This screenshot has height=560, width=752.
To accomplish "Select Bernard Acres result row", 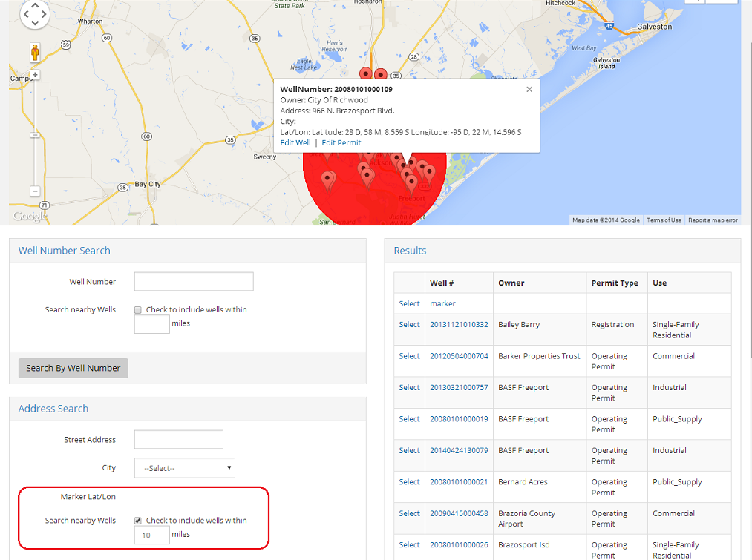I will click(x=409, y=482).
